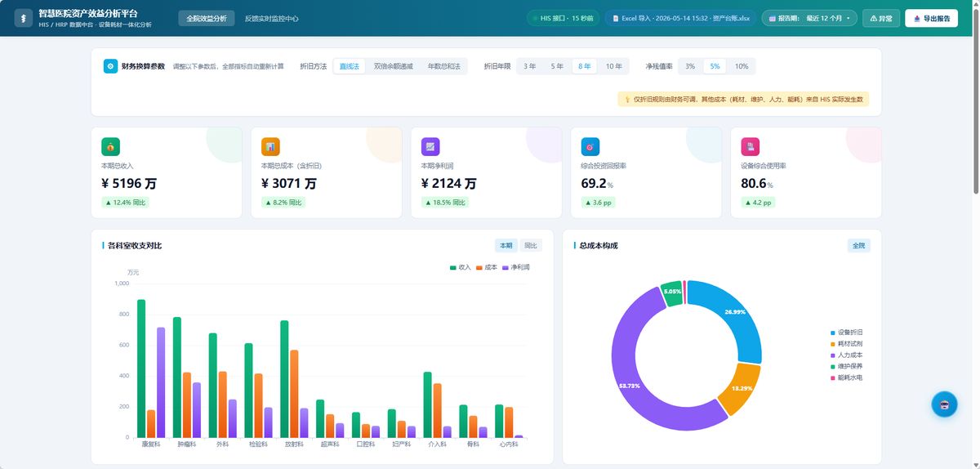This screenshot has height=469, width=980.
Task: Toggle 人力成本 legend in donut chart
Action: [x=847, y=355]
